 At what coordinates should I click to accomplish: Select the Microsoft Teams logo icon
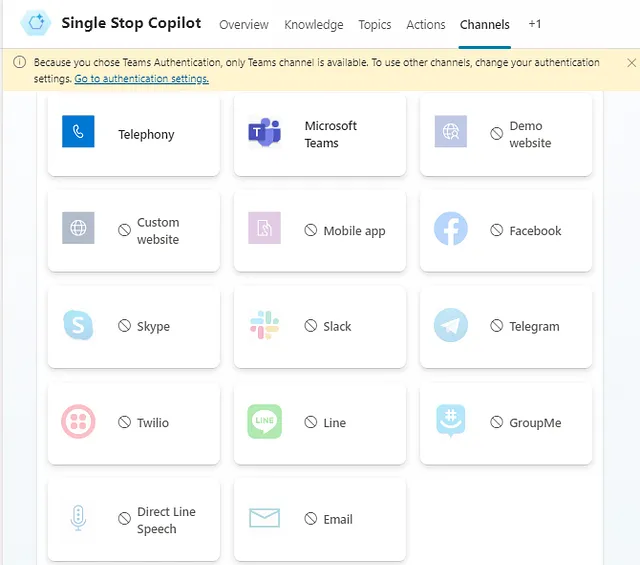tap(264, 132)
